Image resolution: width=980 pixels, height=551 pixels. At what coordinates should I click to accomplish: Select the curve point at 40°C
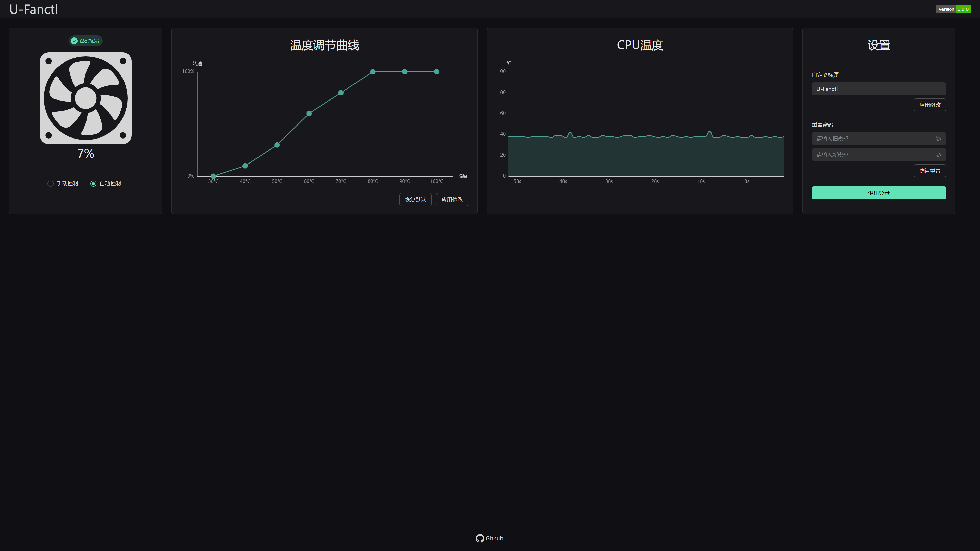(x=245, y=166)
